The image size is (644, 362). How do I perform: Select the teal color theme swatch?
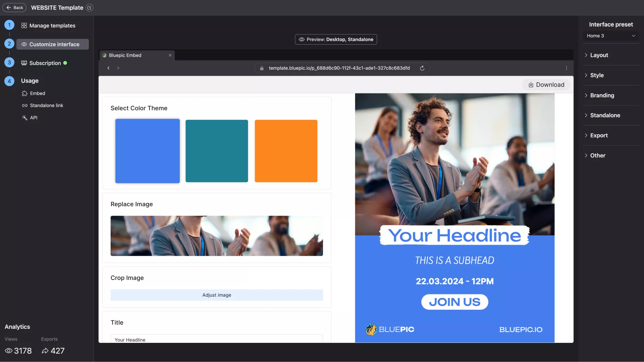(x=217, y=151)
